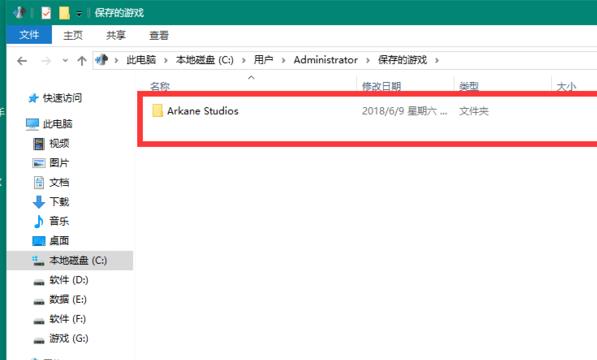Click the 视频 film icon
Screen dimensions: 597x360
click(38, 144)
